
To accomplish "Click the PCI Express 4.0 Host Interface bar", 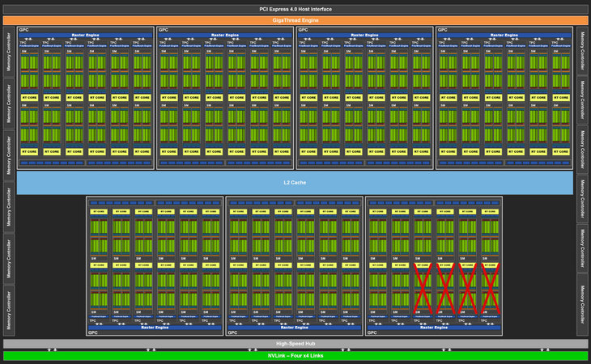I will point(295,9).
